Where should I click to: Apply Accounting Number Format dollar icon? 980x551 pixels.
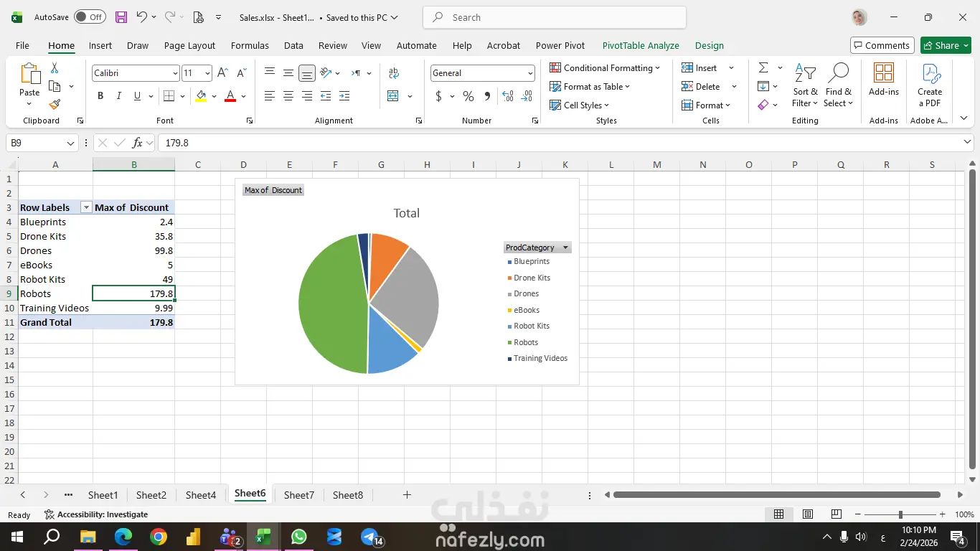click(438, 96)
